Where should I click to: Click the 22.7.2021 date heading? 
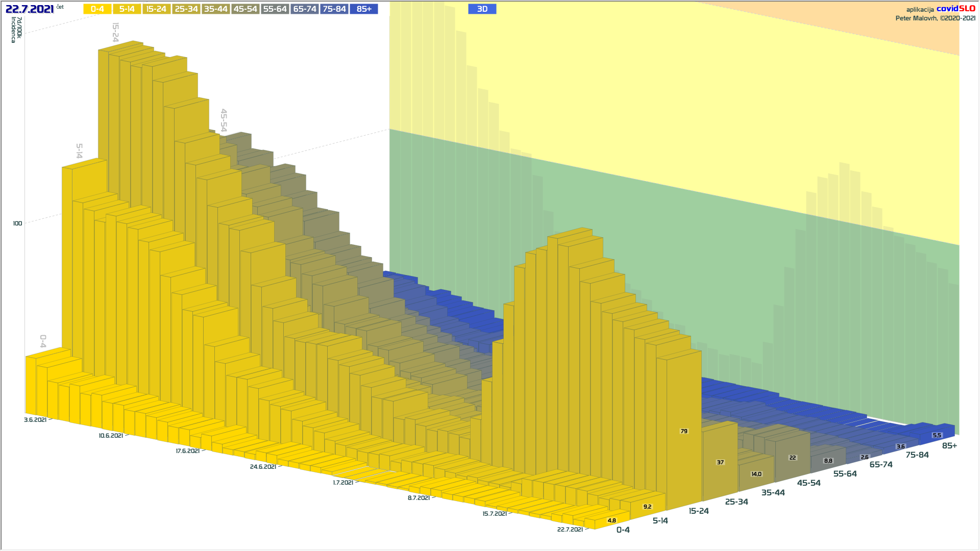pos(30,9)
